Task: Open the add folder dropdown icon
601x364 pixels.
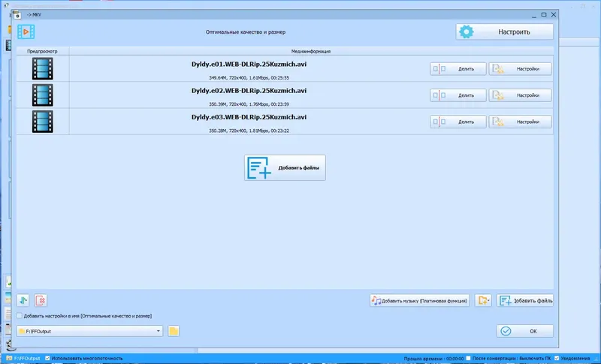Action: (x=483, y=300)
